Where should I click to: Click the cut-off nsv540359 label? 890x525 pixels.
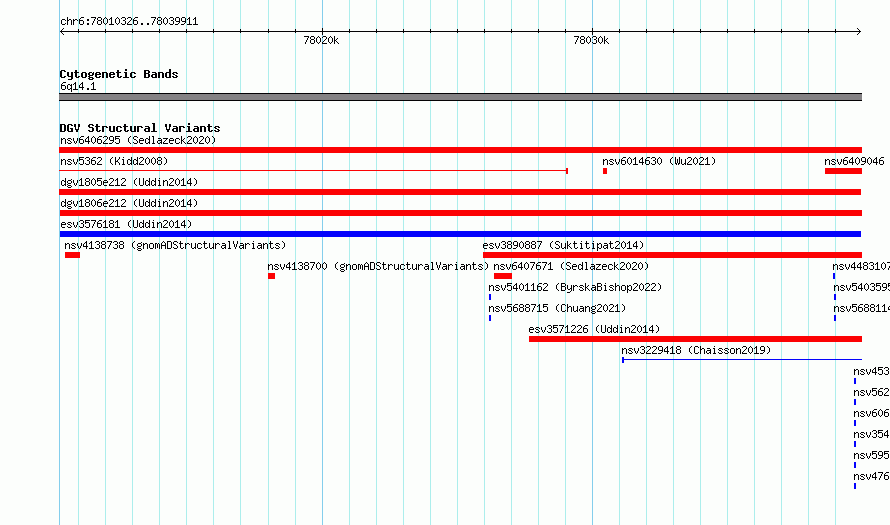pyautogui.click(x=862, y=287)
